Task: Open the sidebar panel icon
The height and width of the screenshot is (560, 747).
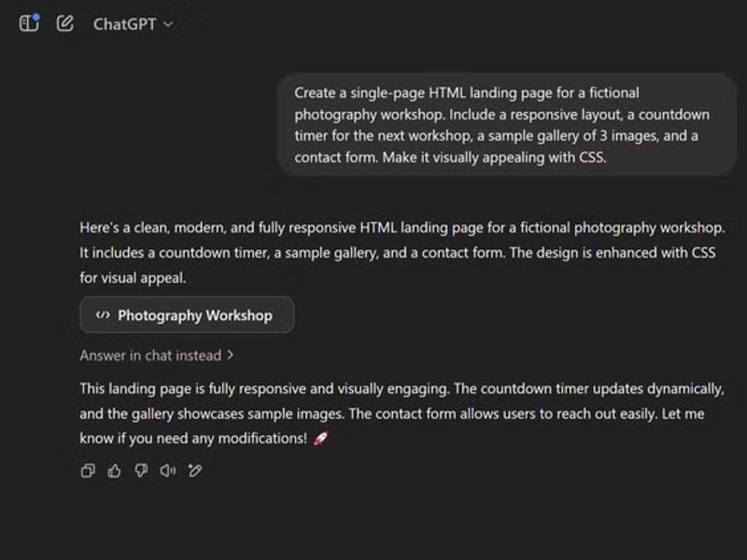Action: pyautogui.click(x=28, y=23)
